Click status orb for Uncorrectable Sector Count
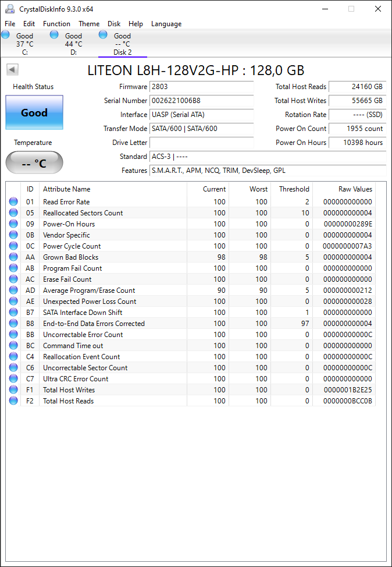Image resolution: width=392 pixels, height=567 pixels. 13,368
